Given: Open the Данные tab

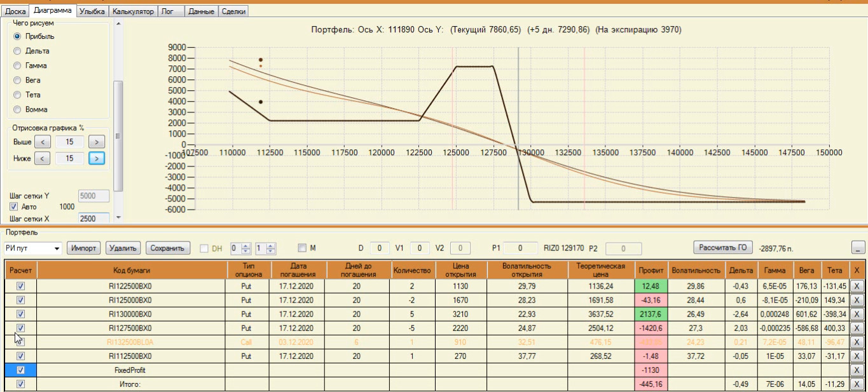Looking at the screenshot, I should 201,11.
